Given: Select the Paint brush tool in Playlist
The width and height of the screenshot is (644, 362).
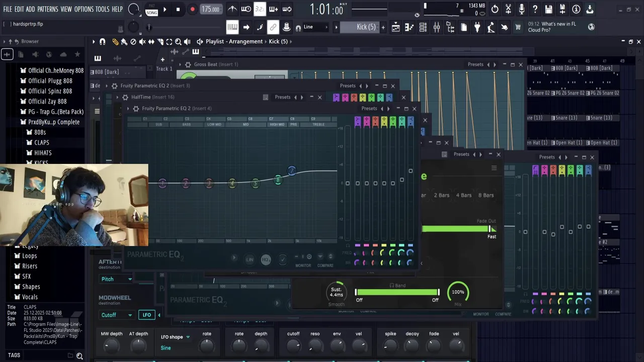Looking at the screenshot, I should pyautogui.click(x=124, y=42).
